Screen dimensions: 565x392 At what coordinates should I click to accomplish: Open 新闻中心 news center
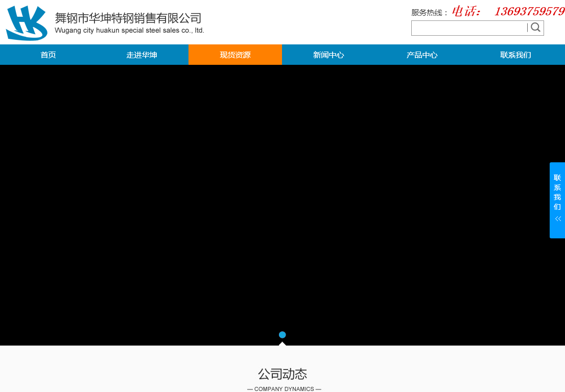(x=328, y=55)
